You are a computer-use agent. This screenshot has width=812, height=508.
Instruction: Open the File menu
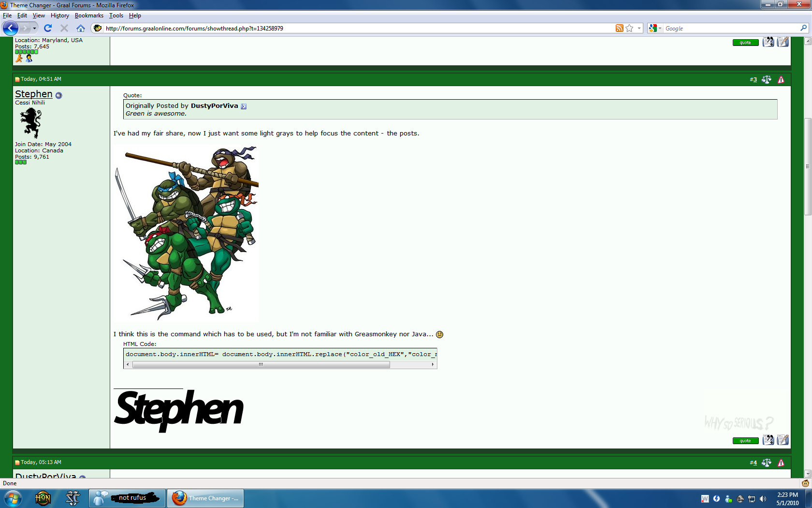[7, 15]
